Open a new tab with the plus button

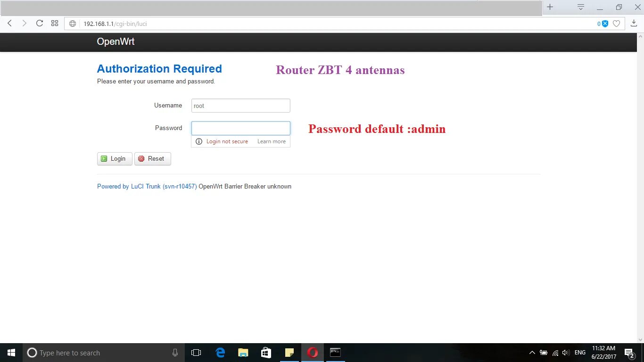(550, 7)
